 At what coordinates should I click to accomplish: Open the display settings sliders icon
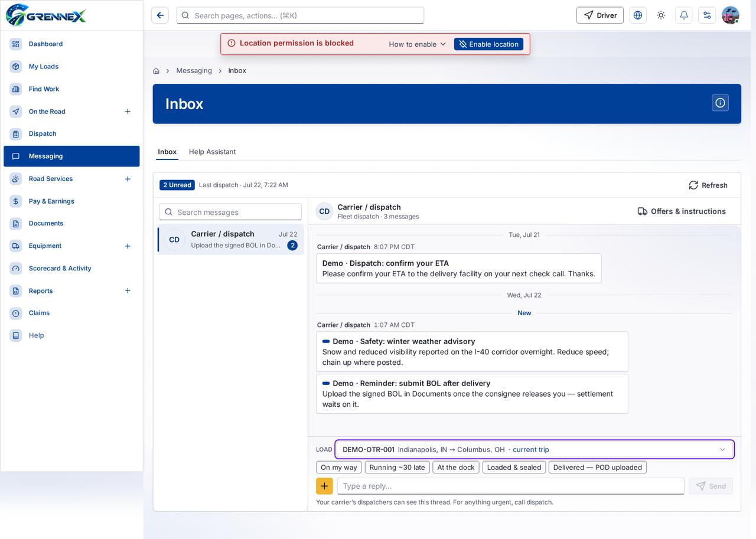[x=707, y=15]
